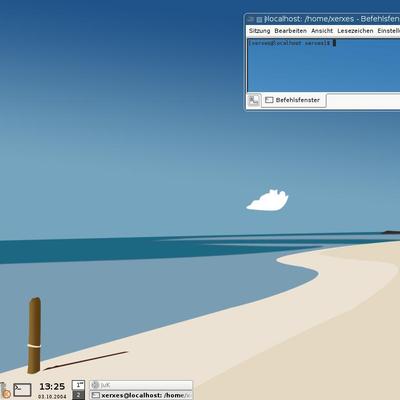
Task: Click the 03.10.2004 date text
Action: [x=52, y=397]
